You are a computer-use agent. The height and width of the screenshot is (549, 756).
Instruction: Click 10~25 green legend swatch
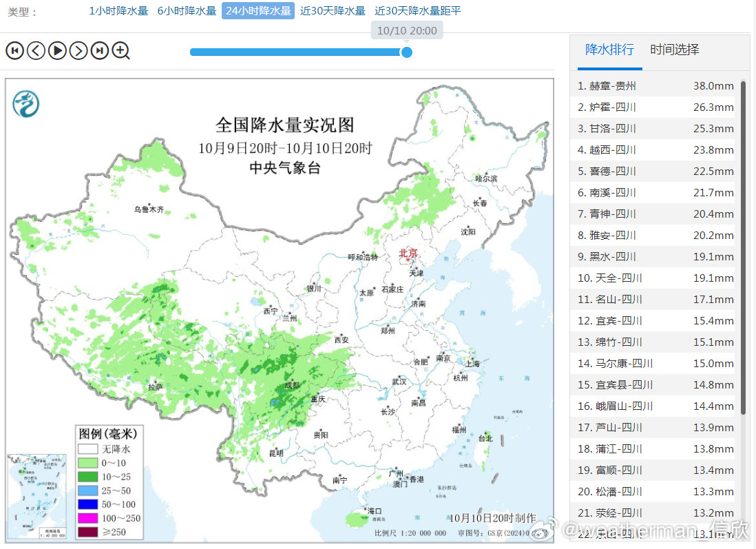(87, 477)
